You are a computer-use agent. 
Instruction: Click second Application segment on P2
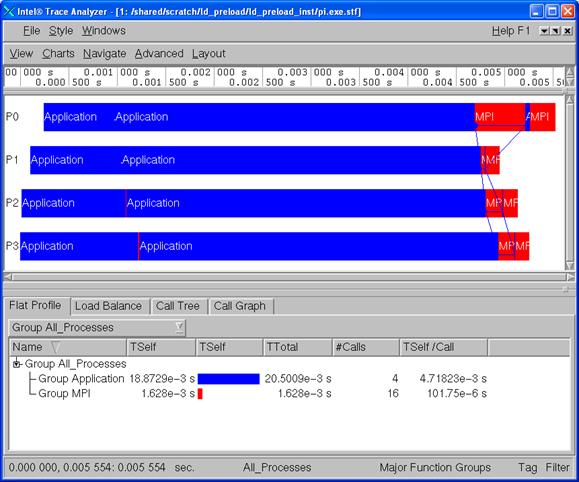tap(306, 203)
